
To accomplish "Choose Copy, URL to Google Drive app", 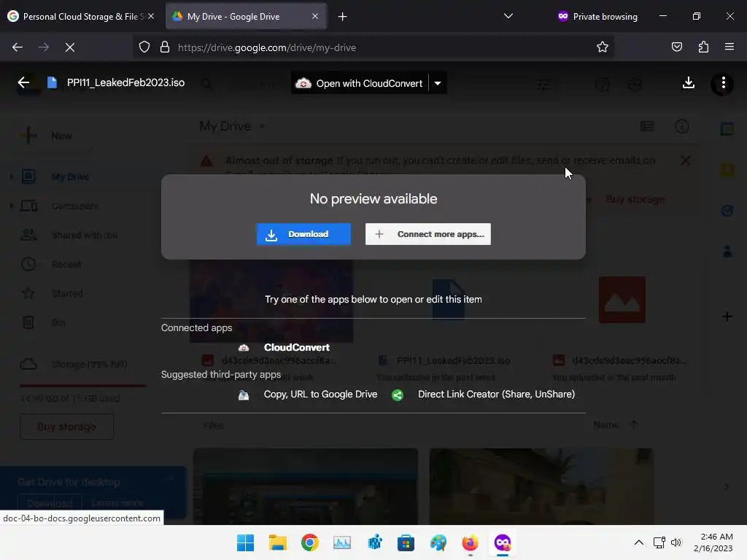I will coord(308,394).
